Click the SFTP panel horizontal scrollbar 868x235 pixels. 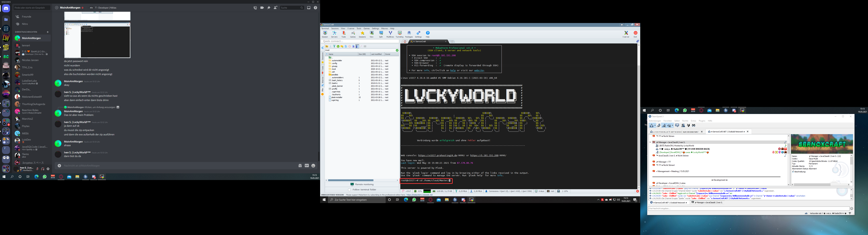pos(351,180)
